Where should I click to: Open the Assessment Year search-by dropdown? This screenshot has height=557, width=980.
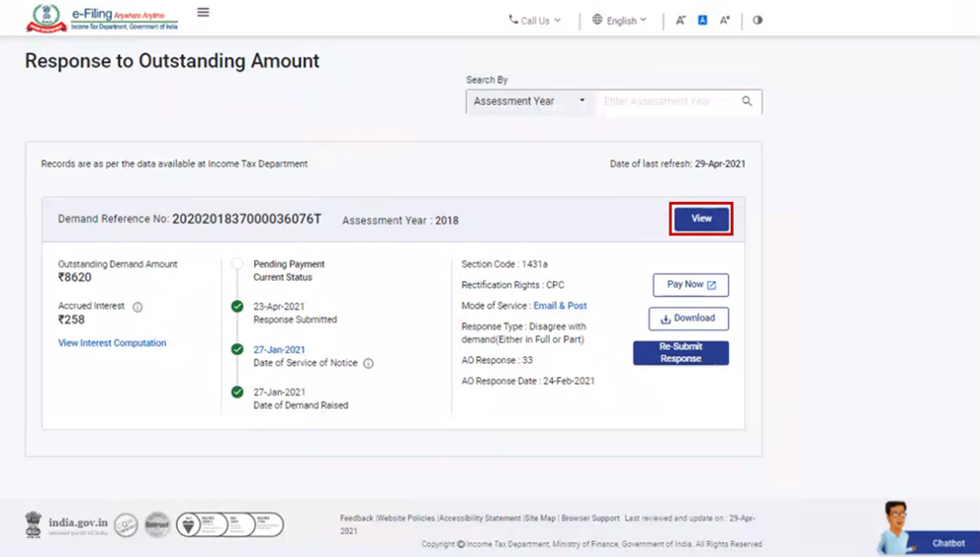point(529,101)
